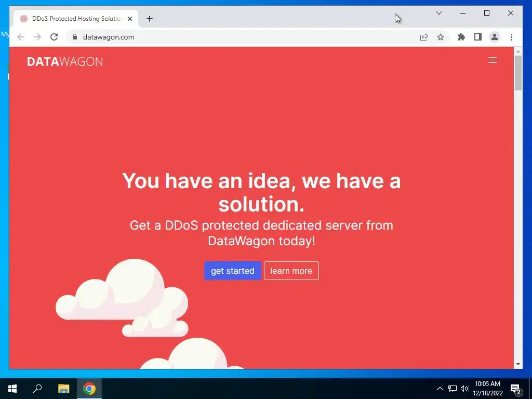Open Windows taskbar search

tap(37, 389)
